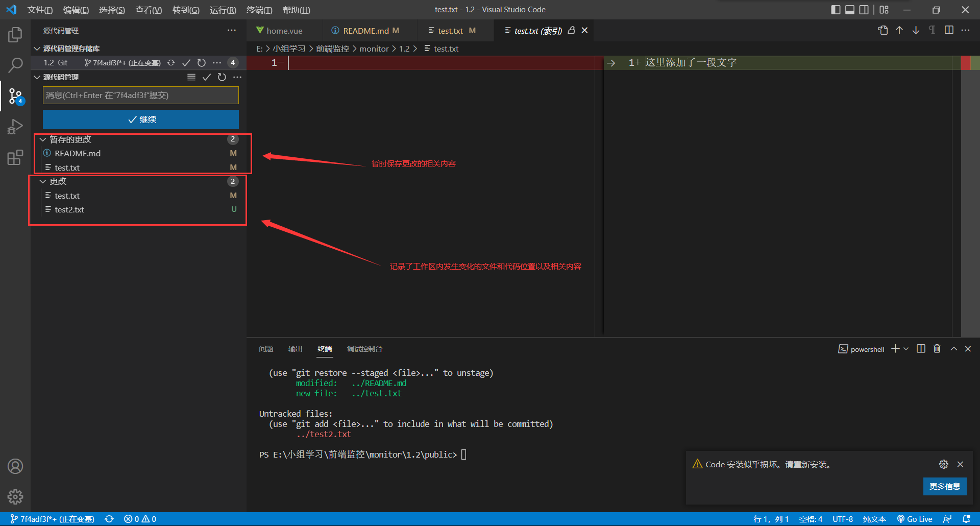The height and width of the screenshot is (526, 980).
Task: Open views and more actions in sidebar title
Action: pyautogui.click(x=232, y=31)
